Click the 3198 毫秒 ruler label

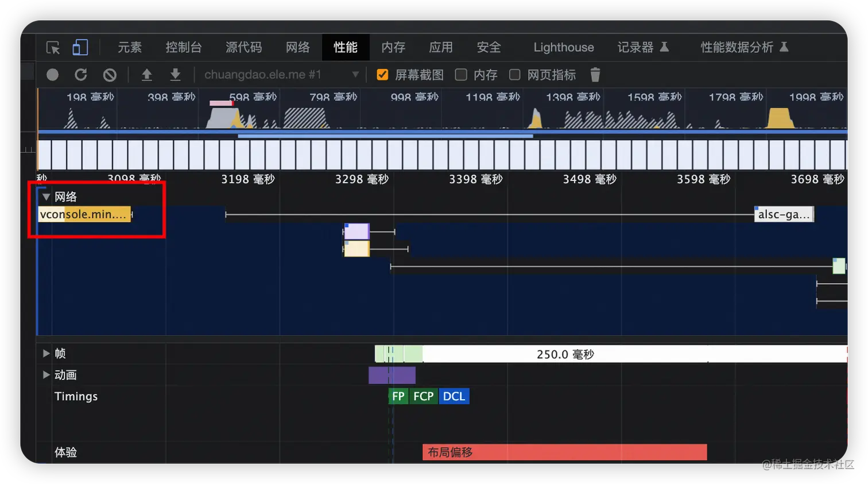point(248,179)
